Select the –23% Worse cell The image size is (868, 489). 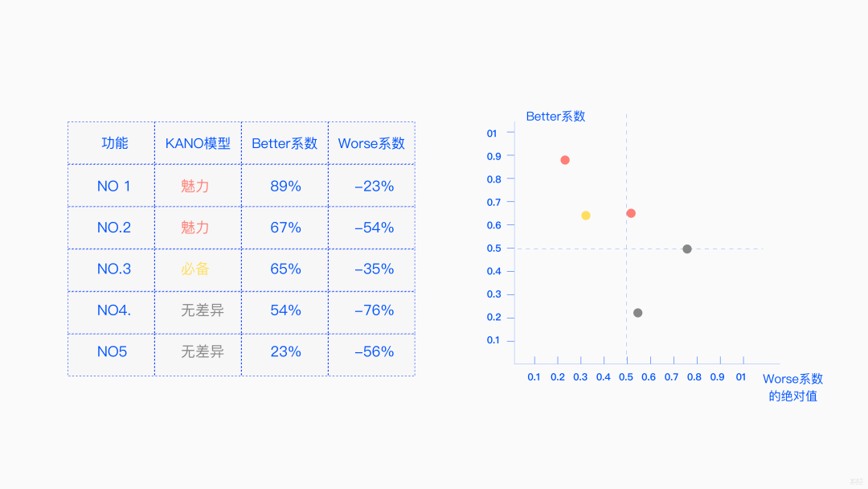click(375, 186)
